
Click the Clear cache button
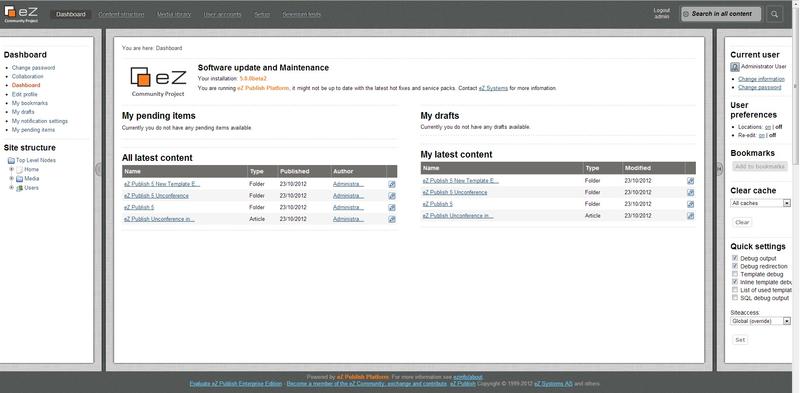click(x=742, y=223)
